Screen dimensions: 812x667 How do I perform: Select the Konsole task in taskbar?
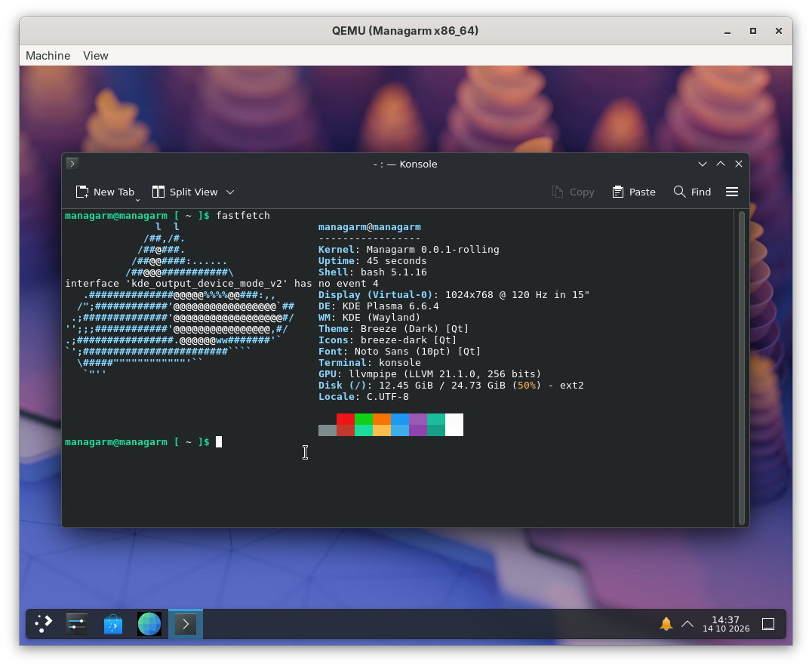click(186, 624)
